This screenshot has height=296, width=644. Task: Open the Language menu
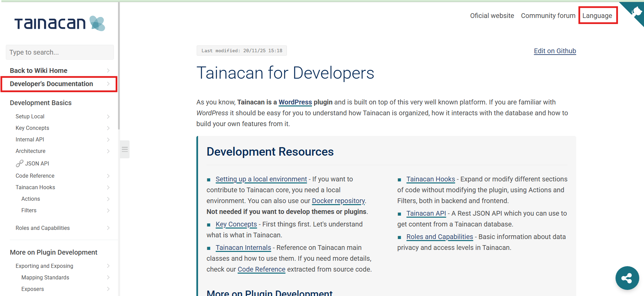tap(597, 16)
